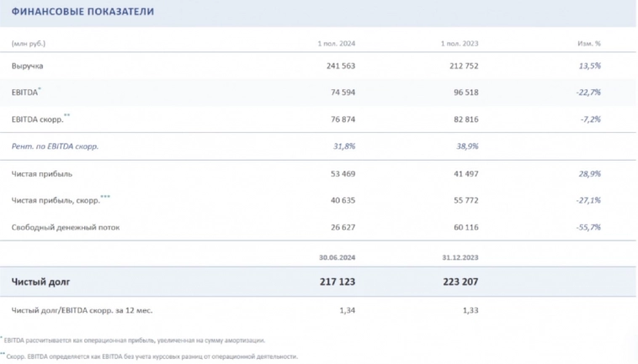
Task: Click the 30.06.2024 date header
Action: pos(335,257)
